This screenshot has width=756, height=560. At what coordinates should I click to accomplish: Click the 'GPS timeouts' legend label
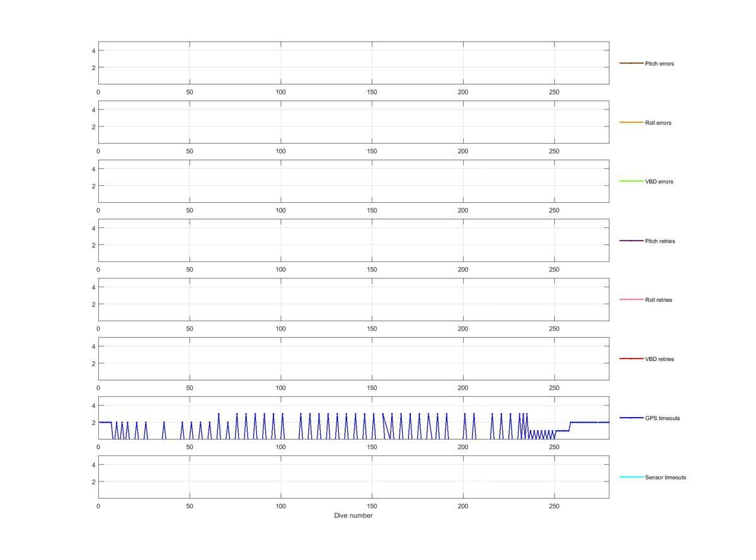click(x=662, y=418)
